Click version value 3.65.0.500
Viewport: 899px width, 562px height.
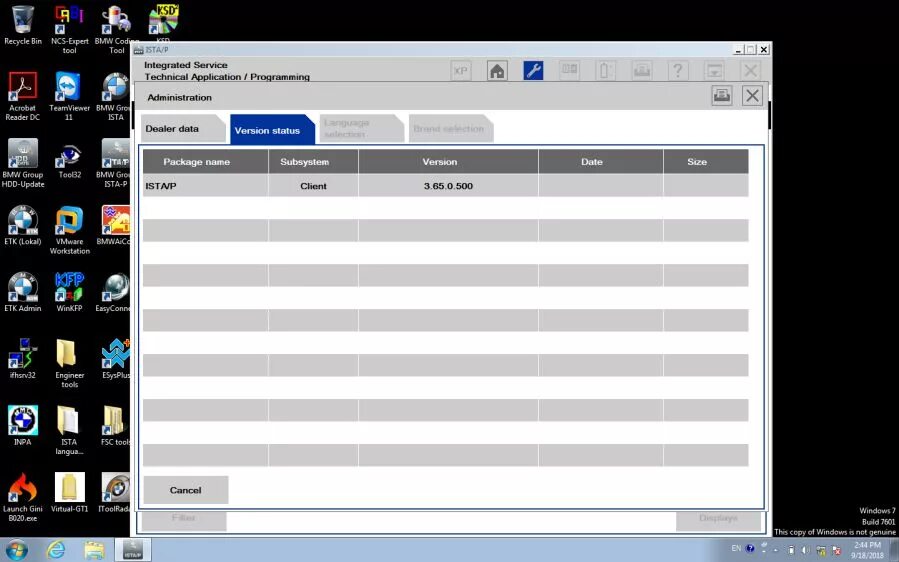[448, 186]
